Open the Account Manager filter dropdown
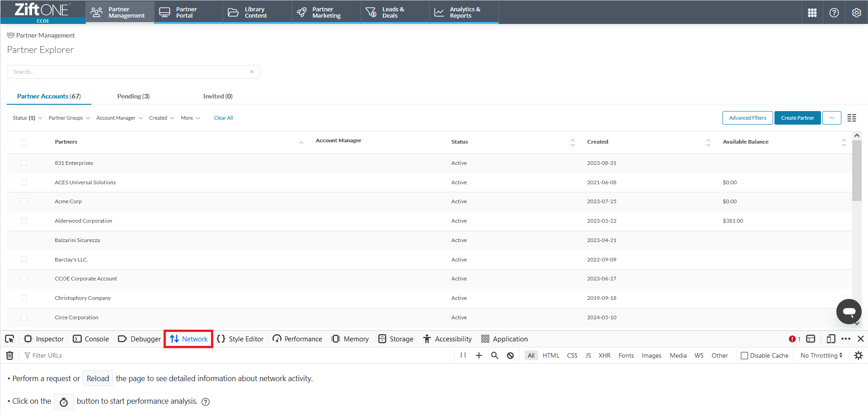Viewport: 868px width, 415px height. click(119, 118)
